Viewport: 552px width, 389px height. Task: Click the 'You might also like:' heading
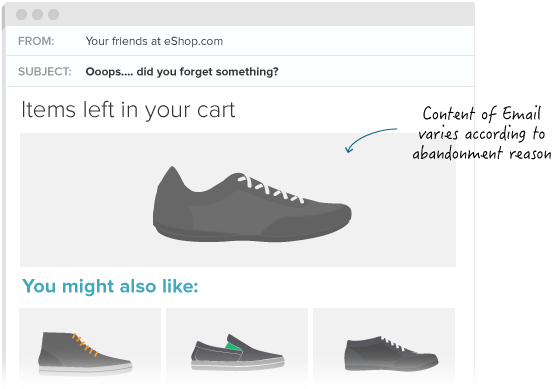[110, 286]
